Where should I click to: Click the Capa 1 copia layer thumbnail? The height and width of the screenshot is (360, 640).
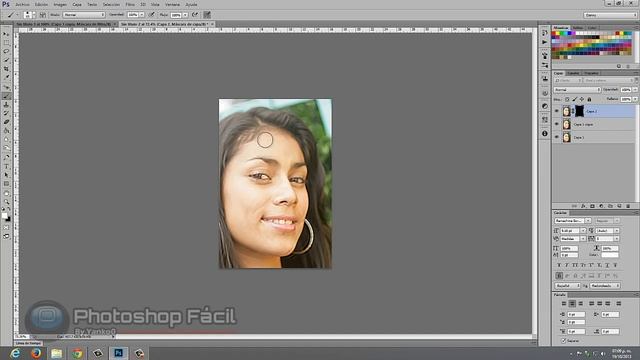click(567, 124)
